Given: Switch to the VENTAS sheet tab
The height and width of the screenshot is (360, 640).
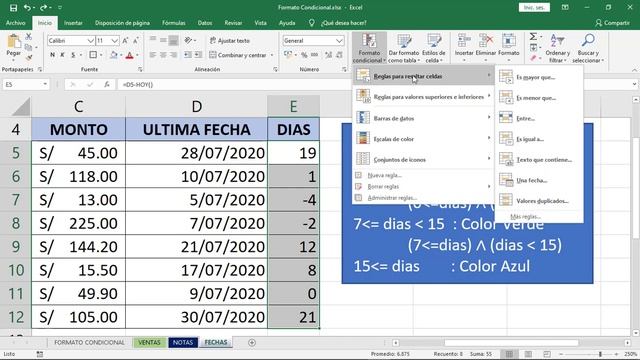Looking at the screenshot, I should 149,342.
